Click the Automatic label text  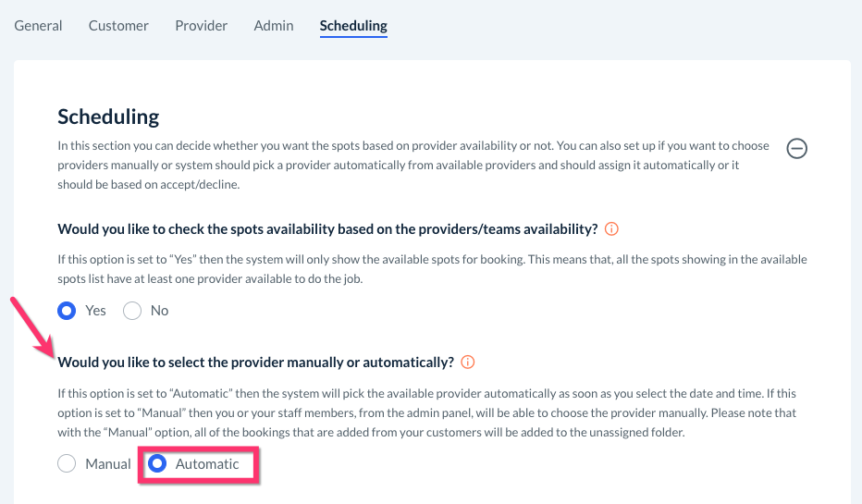[207, 464]
